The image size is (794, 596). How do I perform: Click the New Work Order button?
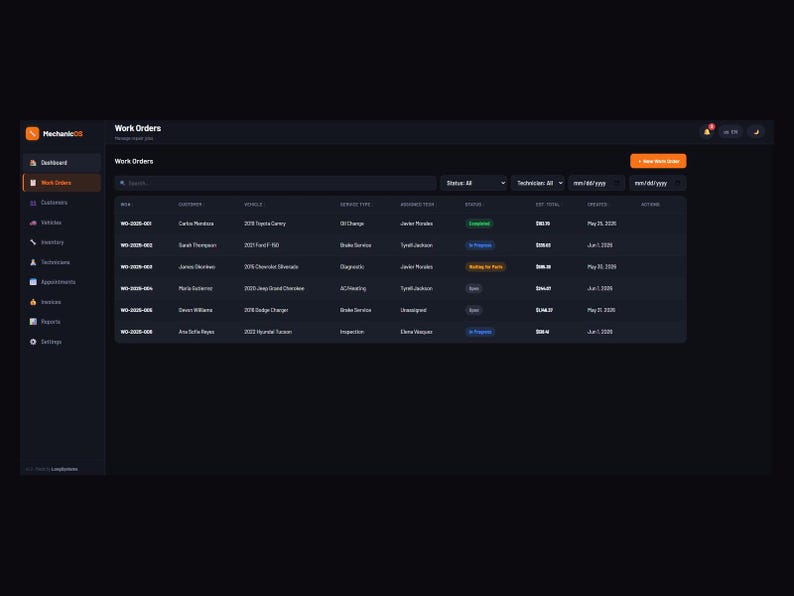[658, 161]
